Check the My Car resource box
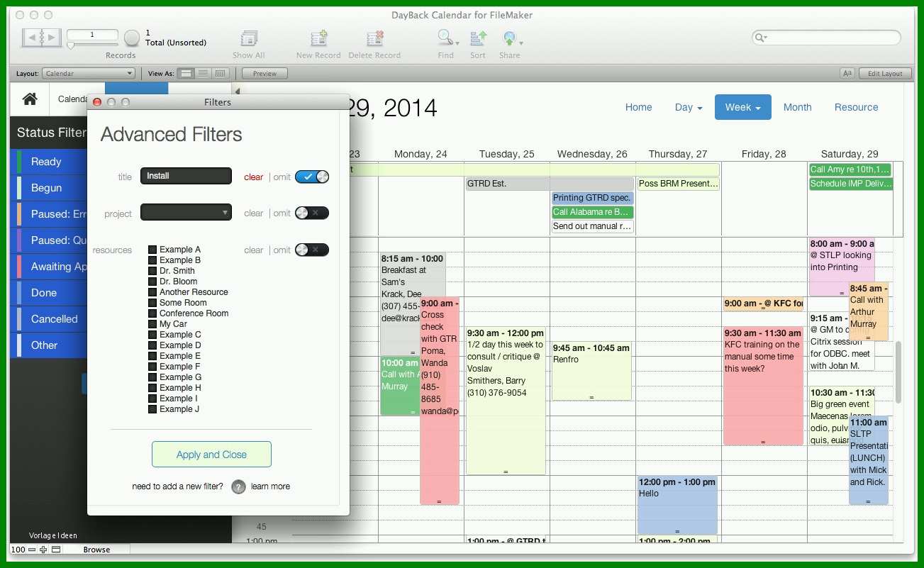This screenshot has height=568, width=924. tap(152, 324)
